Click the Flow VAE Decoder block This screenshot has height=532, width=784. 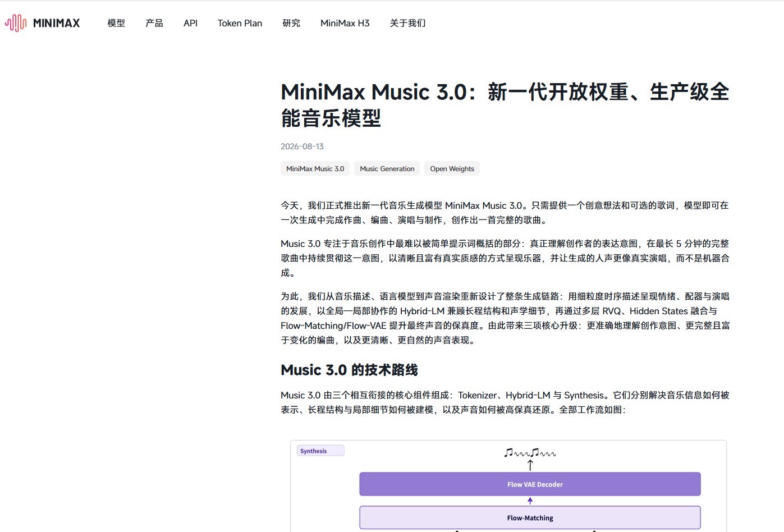pyautogui.click(x=530, y=484)
